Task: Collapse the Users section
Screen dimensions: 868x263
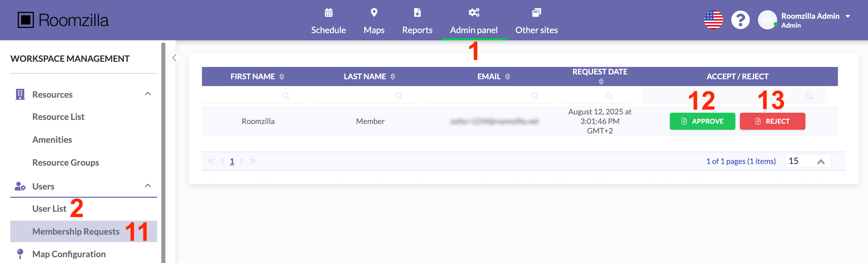Action: (x=148, y=186)
